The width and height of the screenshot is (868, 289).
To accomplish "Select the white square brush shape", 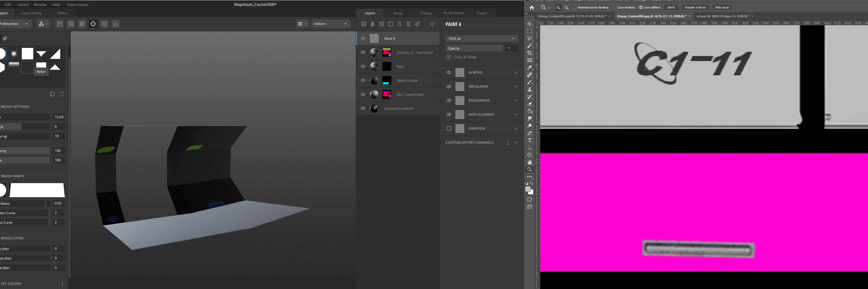I will click(x=28, y=53).
